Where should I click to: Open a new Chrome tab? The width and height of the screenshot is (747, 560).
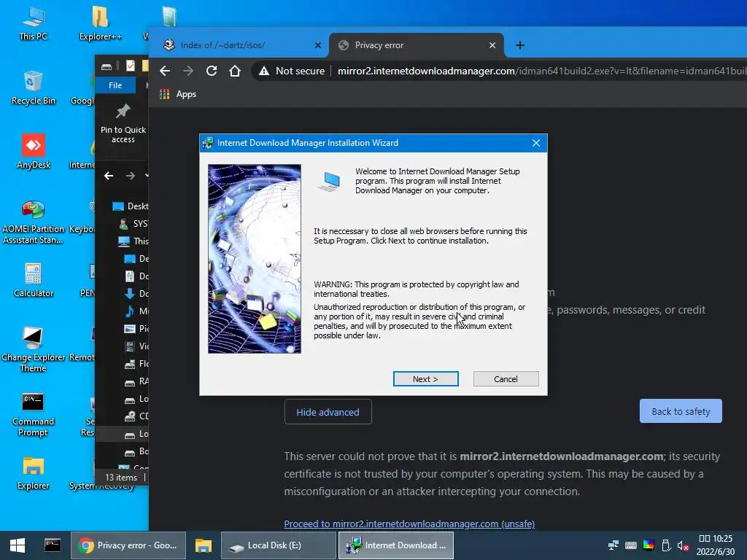pyautogui.click(x=519, y=45)
